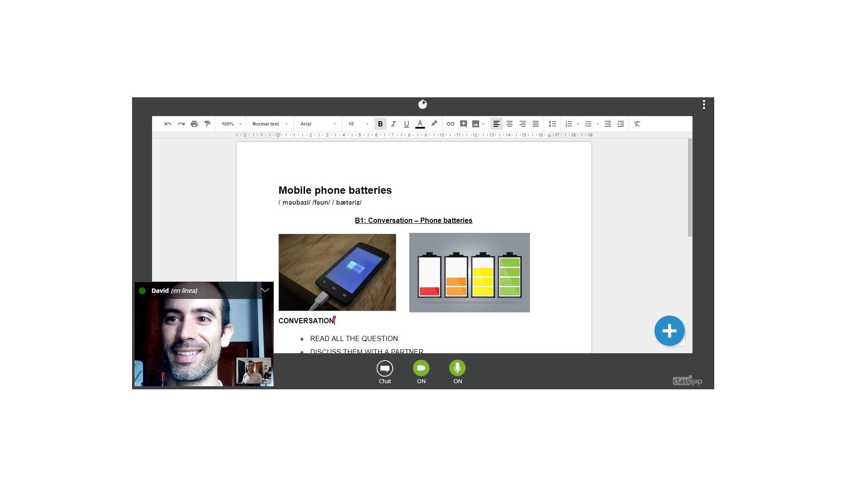
Task: Expand the 100% zoom dropdown
Action: tap(231, 124)
